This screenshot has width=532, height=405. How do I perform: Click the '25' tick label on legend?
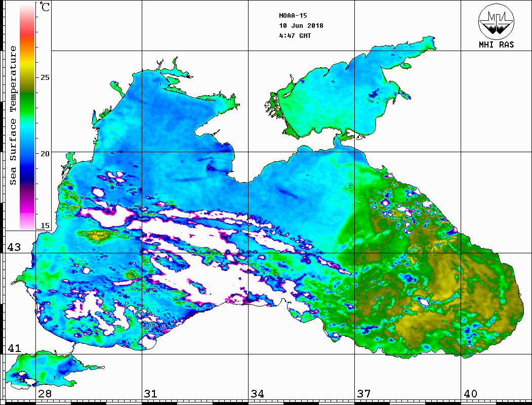coord(45,77)
